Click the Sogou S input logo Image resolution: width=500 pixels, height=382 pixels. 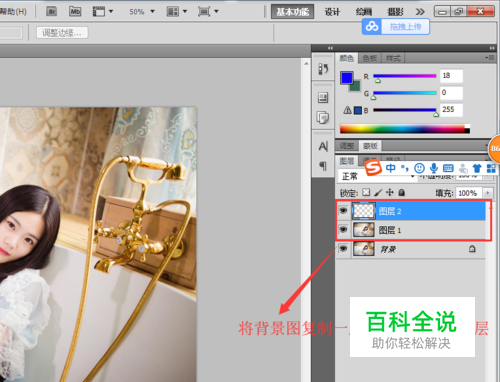coord(373,167)
